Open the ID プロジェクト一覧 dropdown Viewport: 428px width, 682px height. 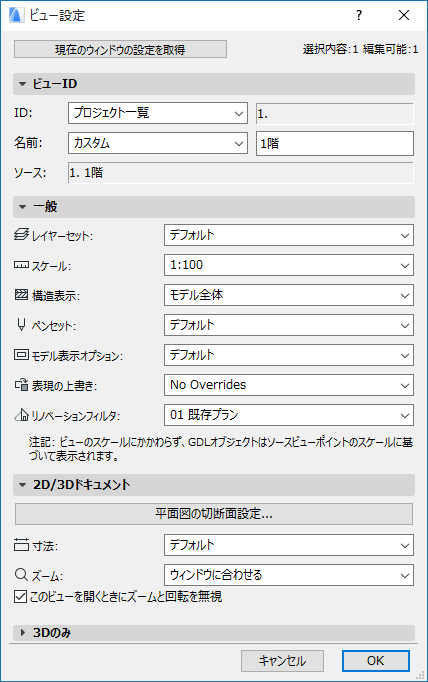(x=158, y=113)
